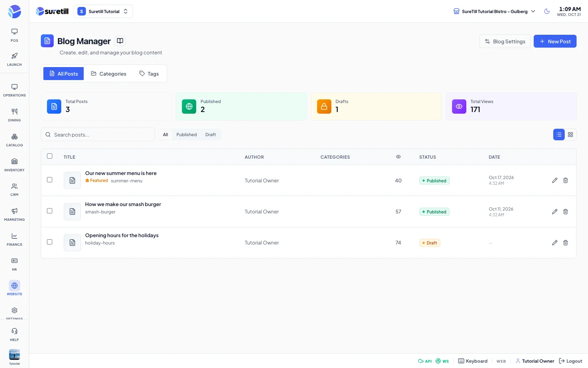Open blog documentation book icon
Image resolution: width=588 pixels, height=368 pixels.
tap(120, 41)
